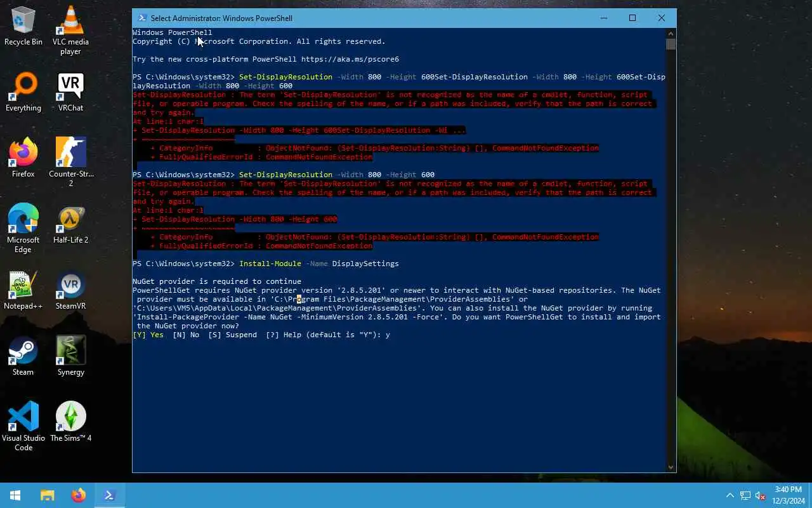This screenshot has width=812, height=508.
Task: Open the taskbar clock and date
Action: [789, 495]
